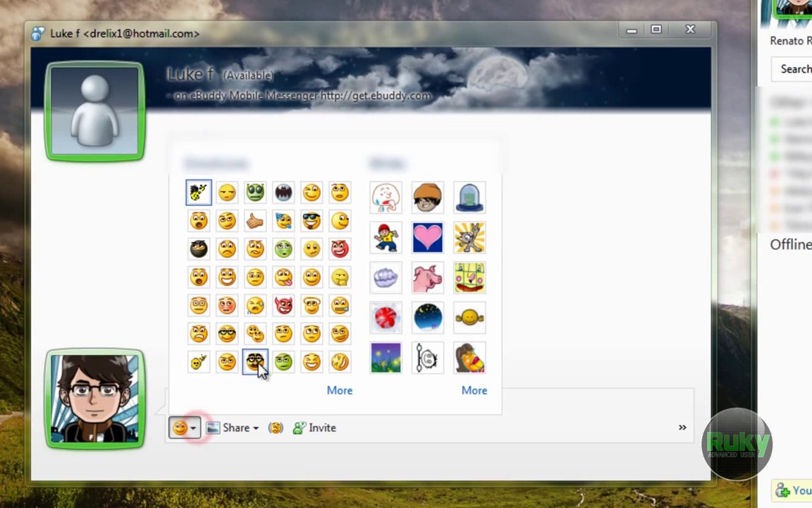The width and height of the screenshot is (812, 508).
Task: Choose the red peppermint candy wink
Action: pyautogui.click(x=386, y=317)
